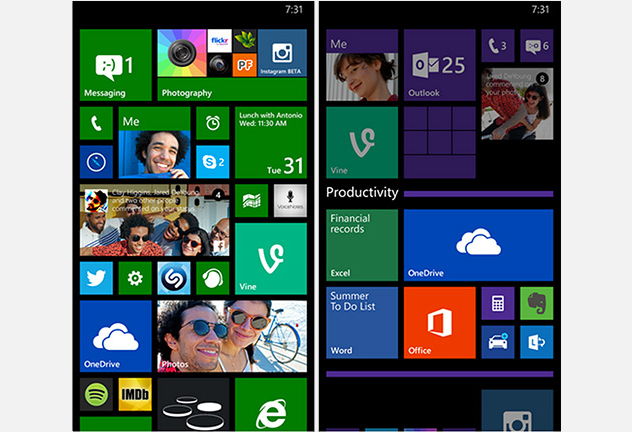
Task: Launch the Instagram BETA tile
Action: point(282,53)
